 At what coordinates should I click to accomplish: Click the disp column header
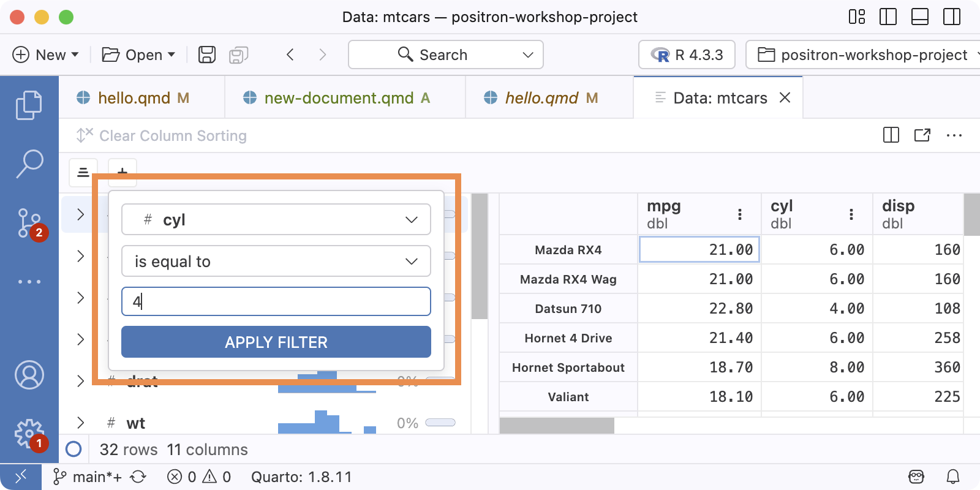click(918, 214)
